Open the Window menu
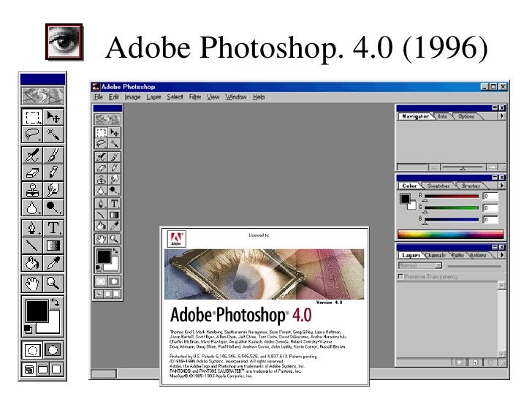This screenshot has width=532, height=399. (x=236, y=97)
